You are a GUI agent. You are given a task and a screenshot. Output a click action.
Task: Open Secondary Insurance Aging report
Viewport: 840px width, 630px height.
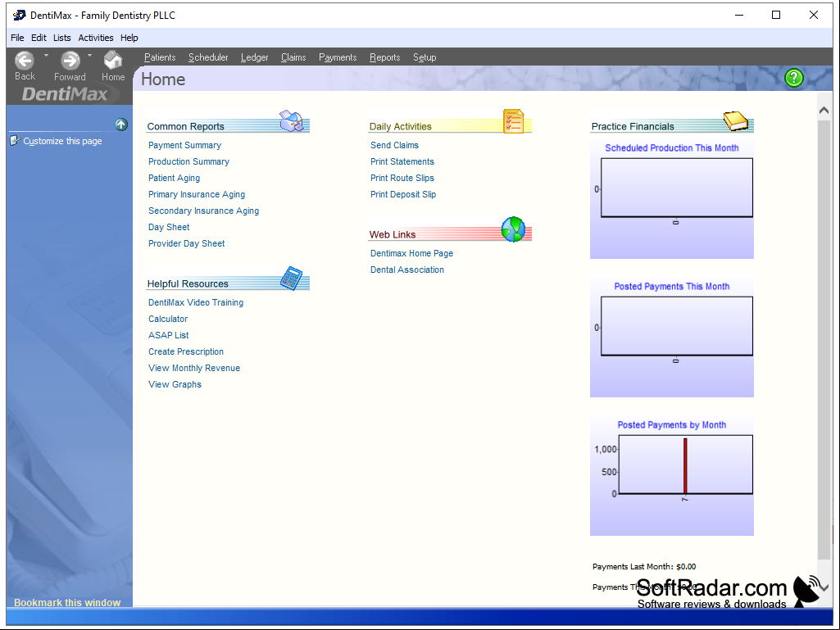[203, 211]
